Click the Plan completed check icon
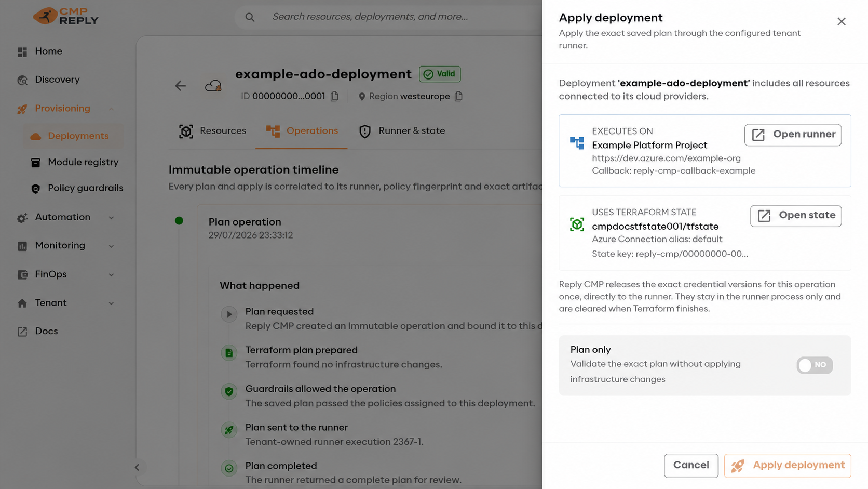Screen dimensions: 868x489 [229, 468]
